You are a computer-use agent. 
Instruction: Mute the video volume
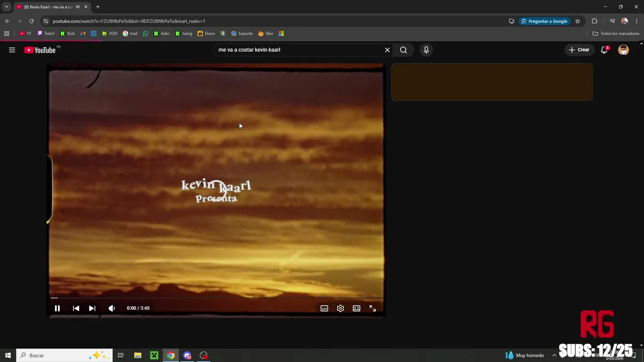point(112,308)
